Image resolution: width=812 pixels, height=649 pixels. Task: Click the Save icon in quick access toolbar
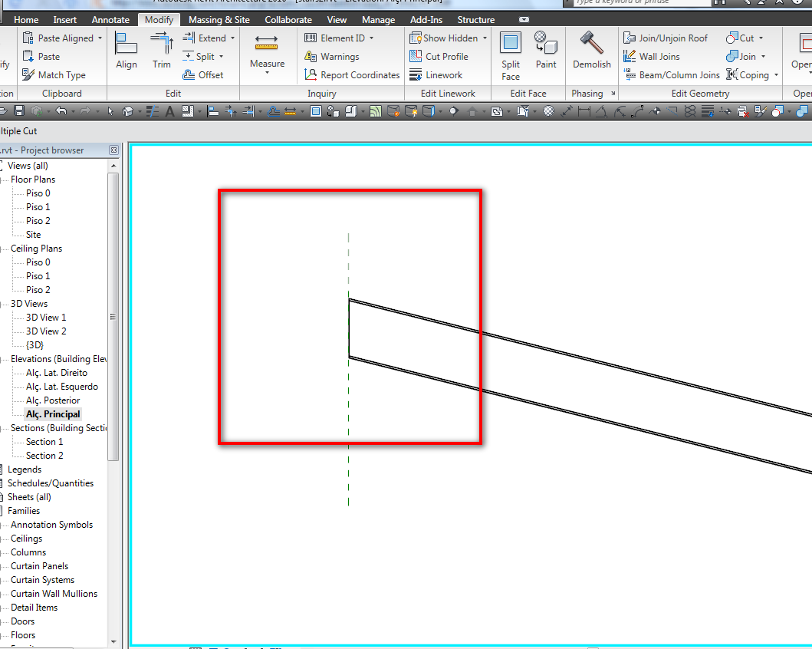pyautogui.click(x=19, y=110)
